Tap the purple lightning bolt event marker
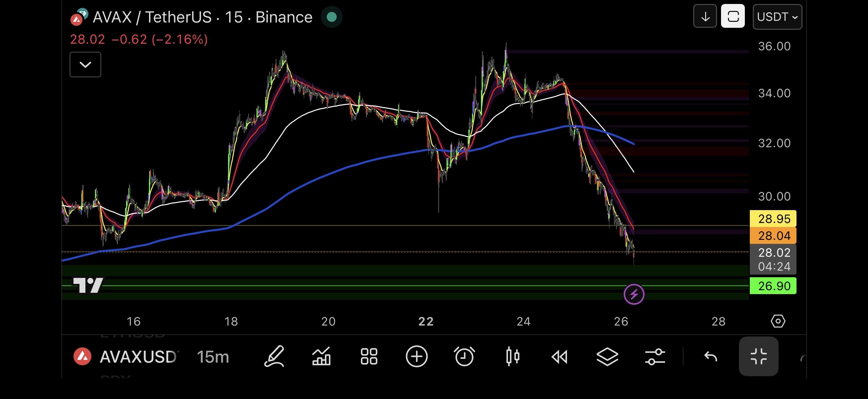Image resolution: width=868 pixels, height=399 pixels. pos(634,295)
